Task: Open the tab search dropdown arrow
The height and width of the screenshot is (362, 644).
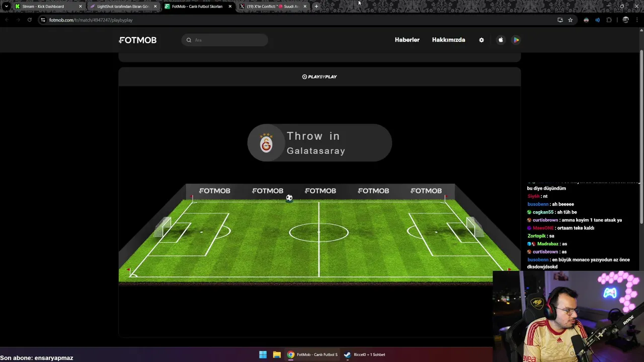Action: [6, 7]
